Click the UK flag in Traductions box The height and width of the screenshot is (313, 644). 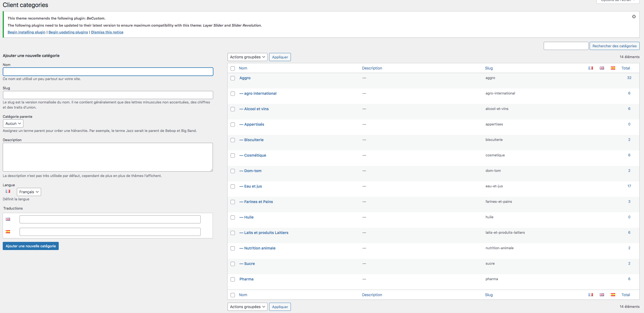point(8,219)
